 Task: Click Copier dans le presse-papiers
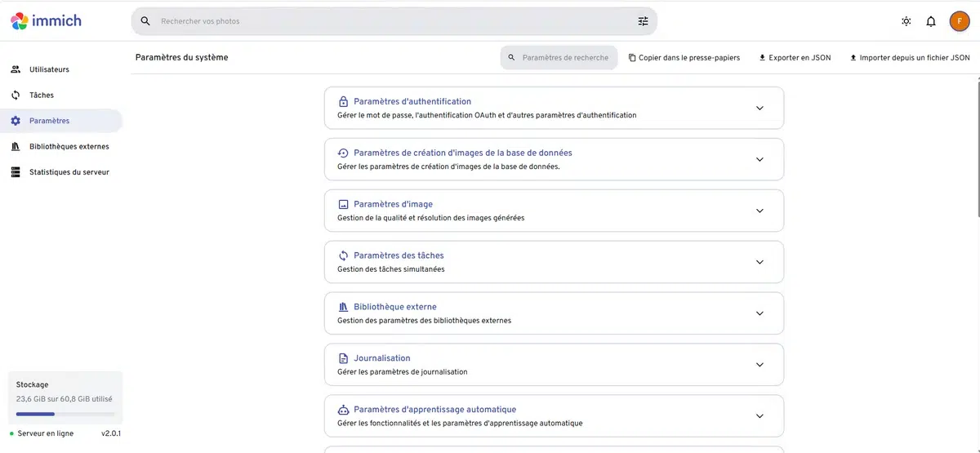(x=684, y=58)
